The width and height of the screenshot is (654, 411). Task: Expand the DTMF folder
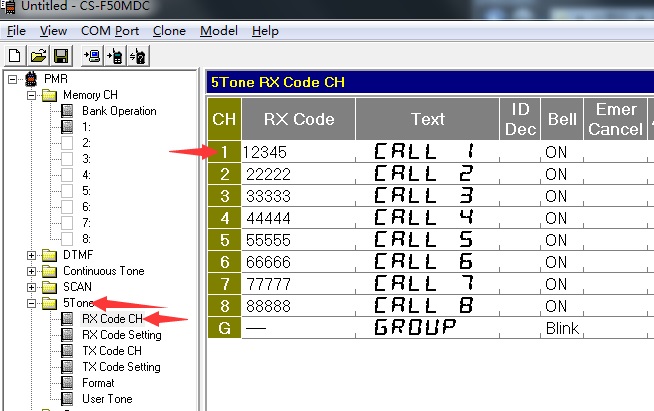(31, 255)
